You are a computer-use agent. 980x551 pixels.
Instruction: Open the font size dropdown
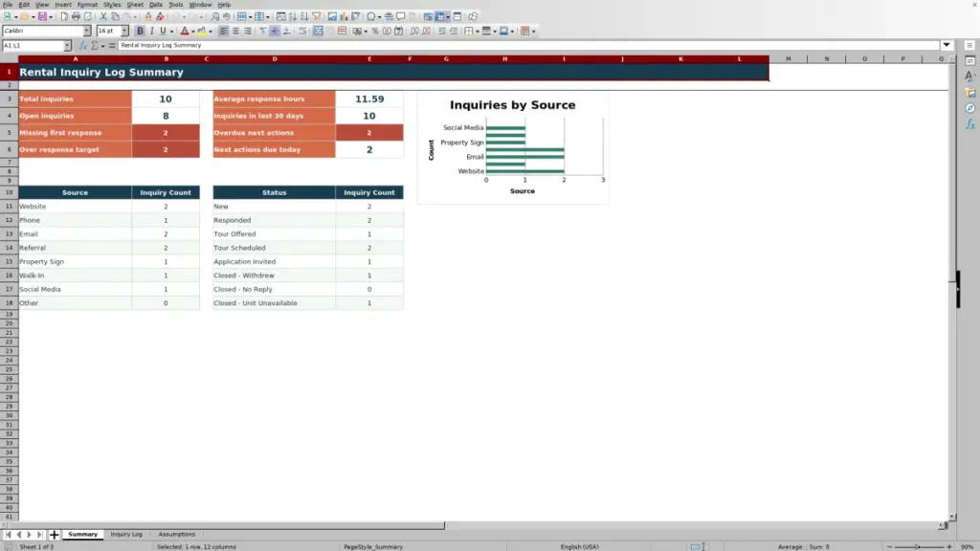(124, 32)
